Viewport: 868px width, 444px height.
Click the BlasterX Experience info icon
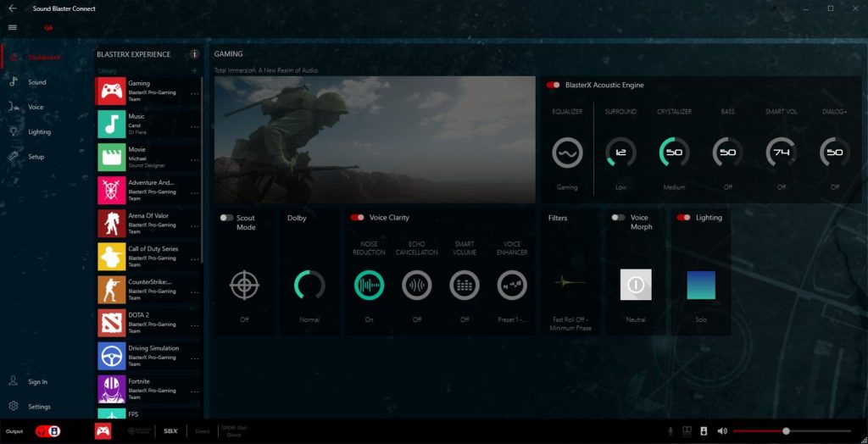tap(194, 54)
